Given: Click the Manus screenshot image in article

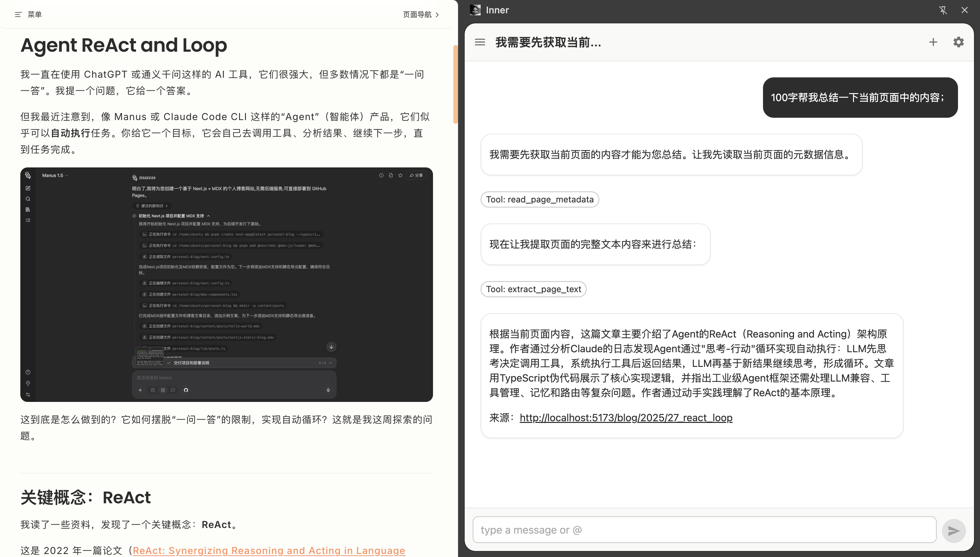Looking at the screenshot, I should click(226, 284).
